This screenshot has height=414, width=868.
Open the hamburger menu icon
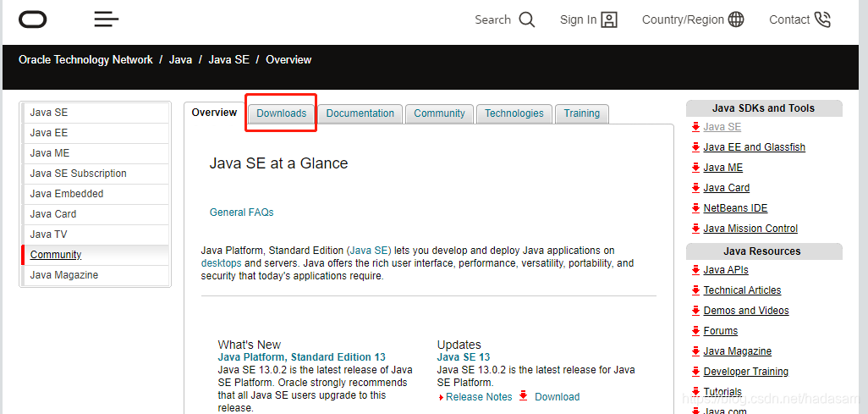click(107, 19)
